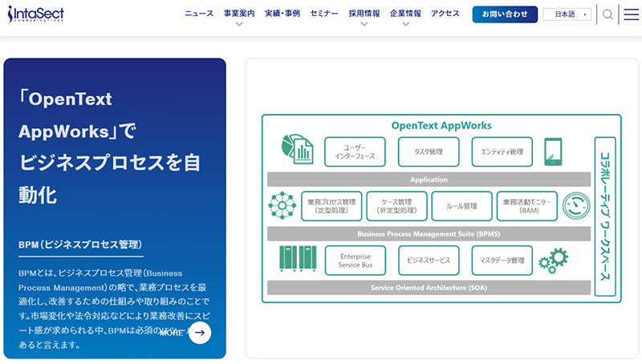Click the MORE arrow circle button
642x364 pixels.
200,333
